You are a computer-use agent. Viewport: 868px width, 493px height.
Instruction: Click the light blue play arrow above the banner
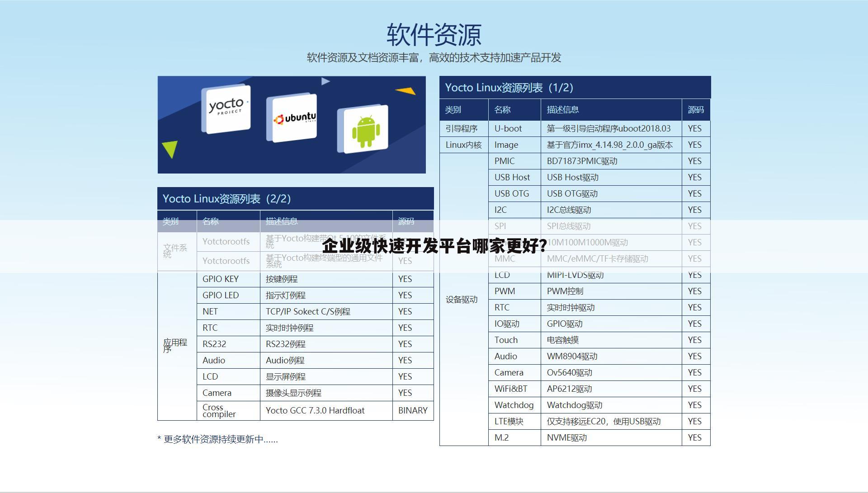(325, 82)
